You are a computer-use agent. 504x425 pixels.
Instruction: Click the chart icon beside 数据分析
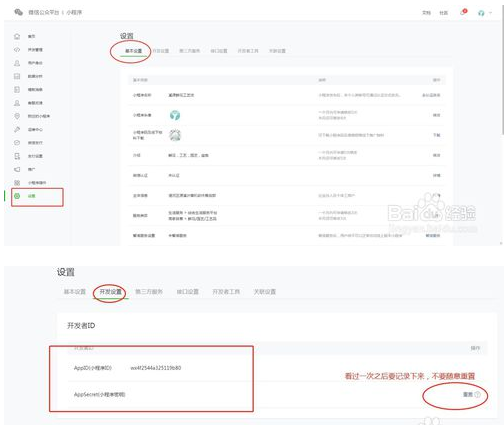tap(17, 76)
